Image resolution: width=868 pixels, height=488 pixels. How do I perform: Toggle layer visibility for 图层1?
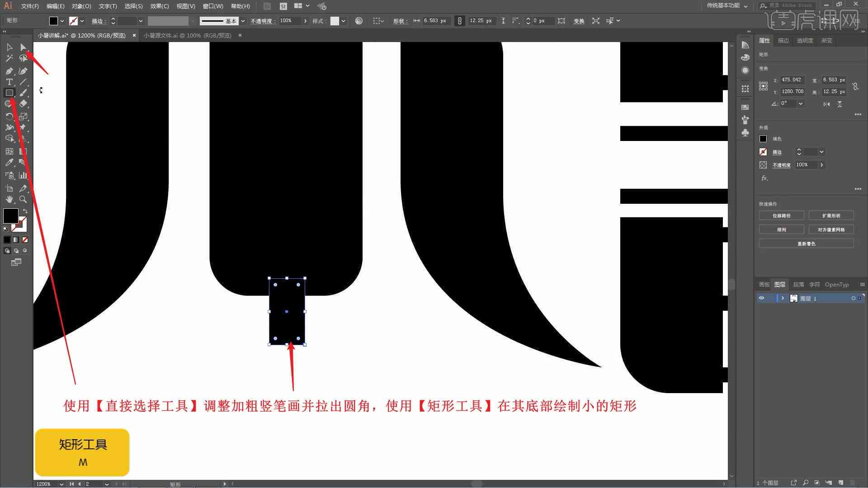pos(762,298)
